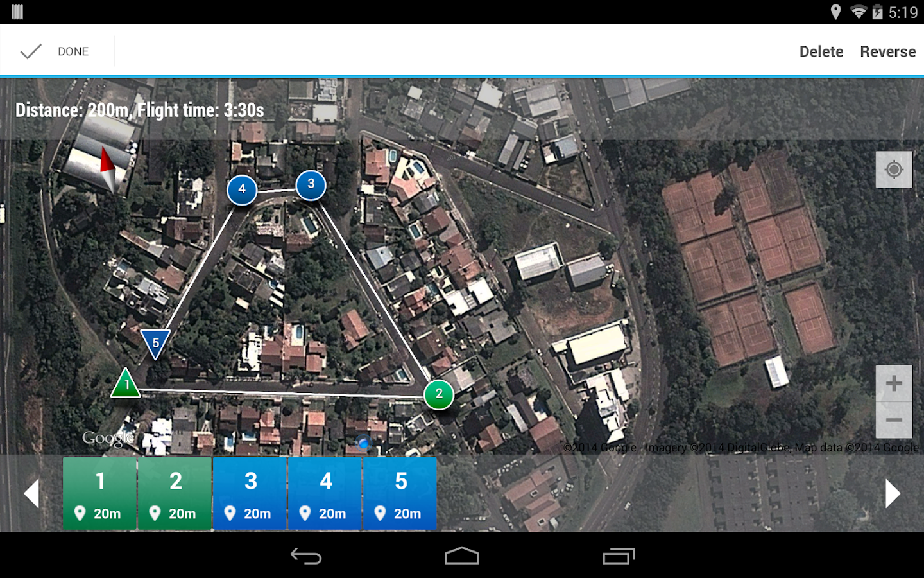Screen dimensions: 924x578
Task: Open waypoint 3 card
Action: click(x=250, y=493)
